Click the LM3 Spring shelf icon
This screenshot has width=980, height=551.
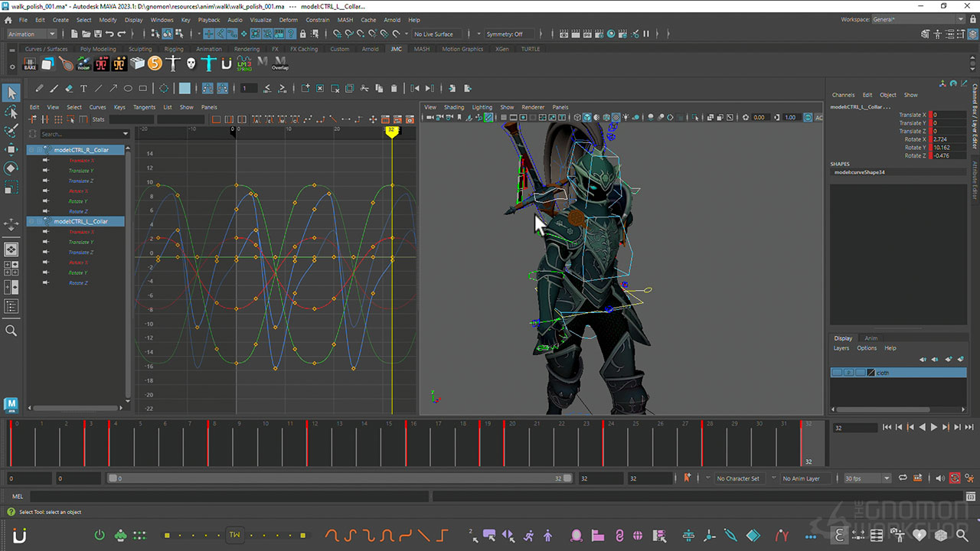pyautogui.click(x=243, y=64)
